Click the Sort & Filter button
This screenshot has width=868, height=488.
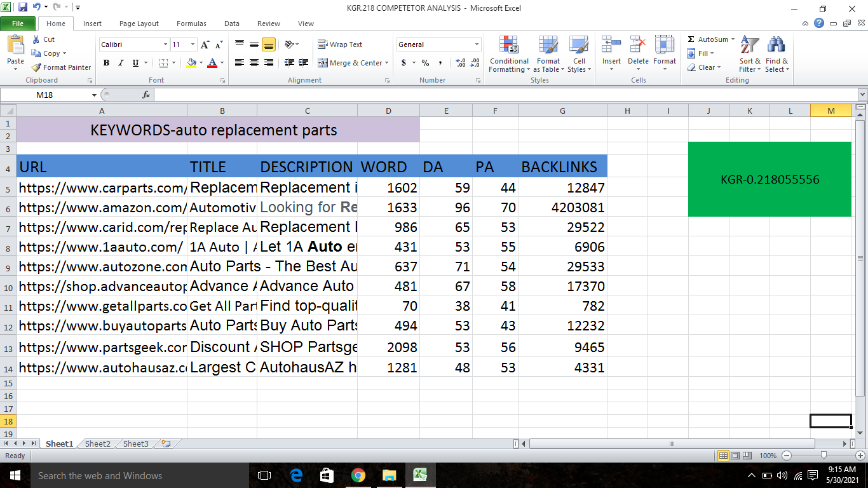(749, 55)
